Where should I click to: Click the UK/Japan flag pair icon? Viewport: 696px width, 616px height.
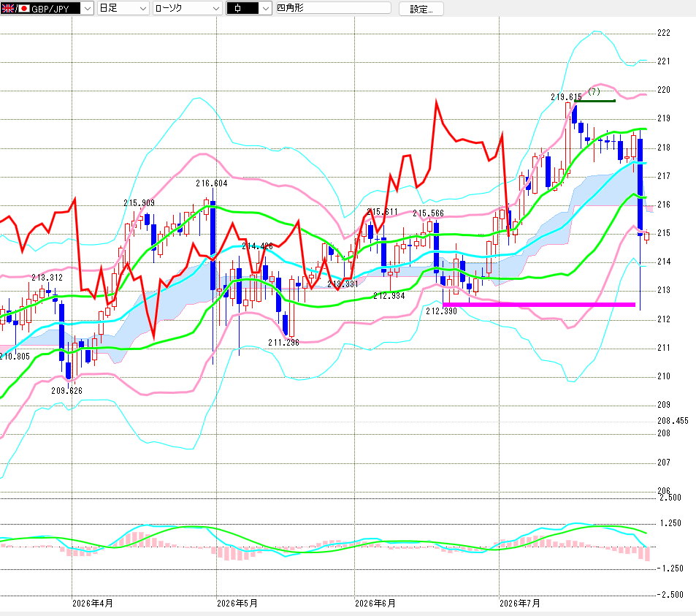pos(15,8)
